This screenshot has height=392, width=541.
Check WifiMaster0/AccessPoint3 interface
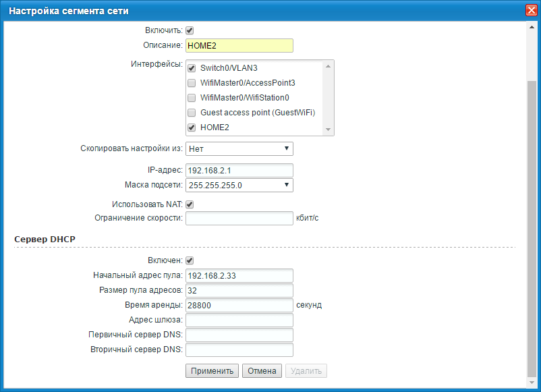click(192, 83)
